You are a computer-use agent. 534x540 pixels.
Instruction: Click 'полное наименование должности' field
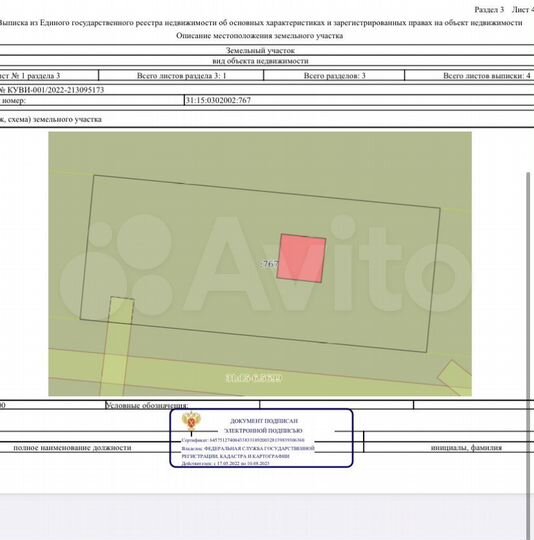(72, 448)
